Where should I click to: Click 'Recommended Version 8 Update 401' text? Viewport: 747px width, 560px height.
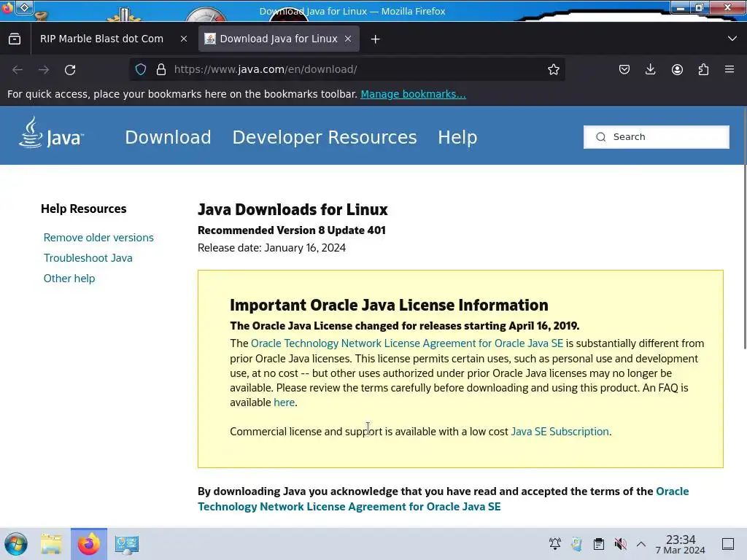point(292,230)
